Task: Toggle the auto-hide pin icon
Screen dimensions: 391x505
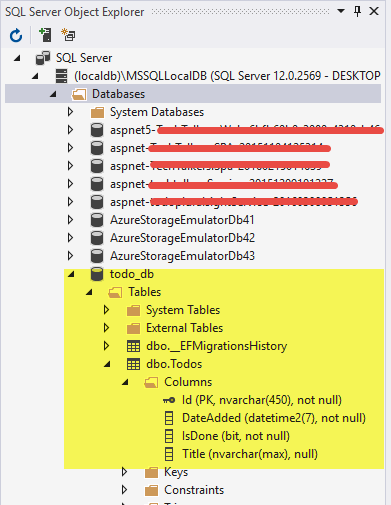Action: tap(357, 11)
